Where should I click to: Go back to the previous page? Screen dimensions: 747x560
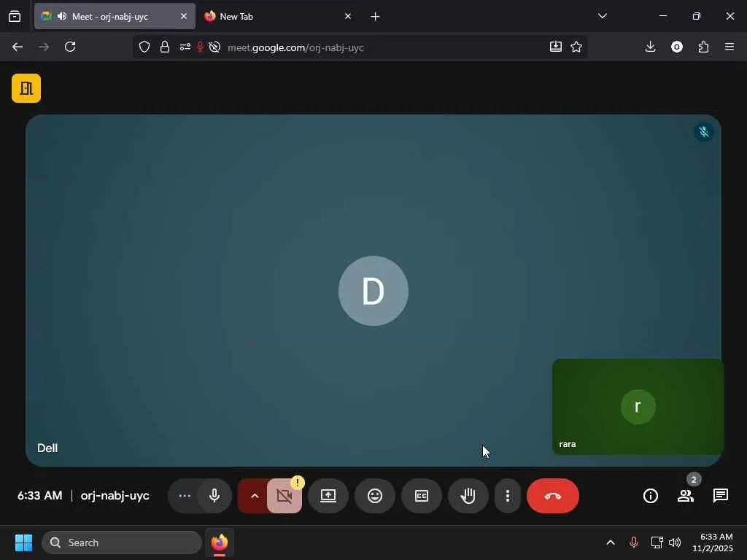(18, 47)
